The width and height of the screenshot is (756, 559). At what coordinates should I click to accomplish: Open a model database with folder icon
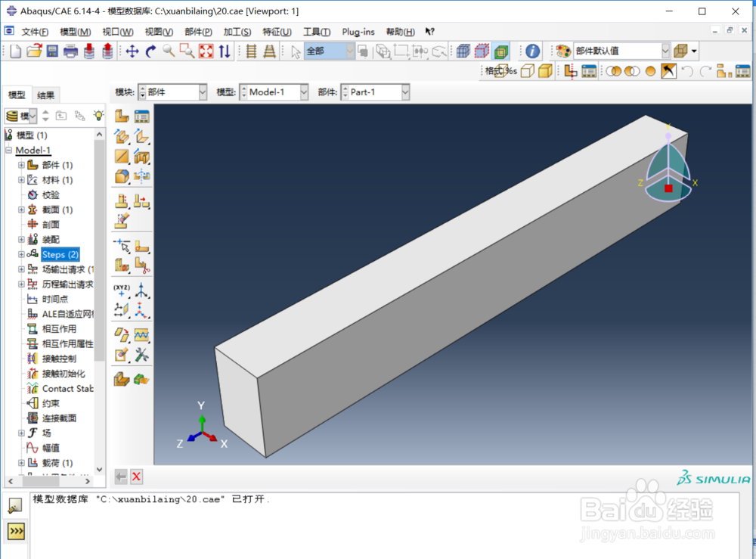(34, 51)
